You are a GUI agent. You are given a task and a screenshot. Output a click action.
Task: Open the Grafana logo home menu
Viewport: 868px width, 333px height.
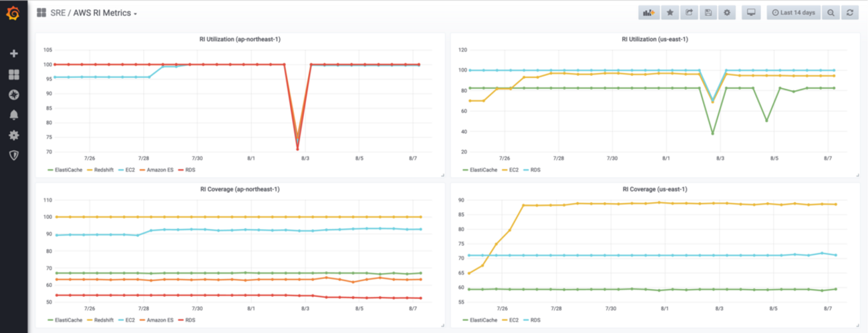click(x=13, y=13)
